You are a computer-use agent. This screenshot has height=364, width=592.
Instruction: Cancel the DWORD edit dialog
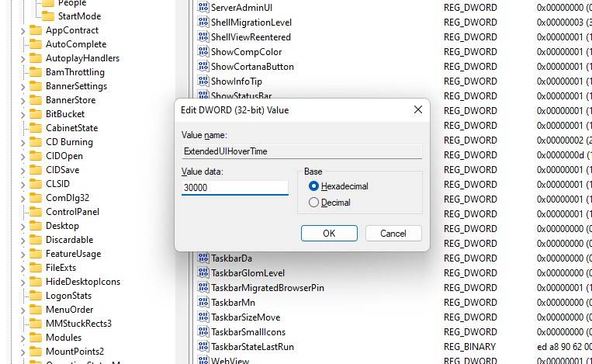click(x=393, y=234)
